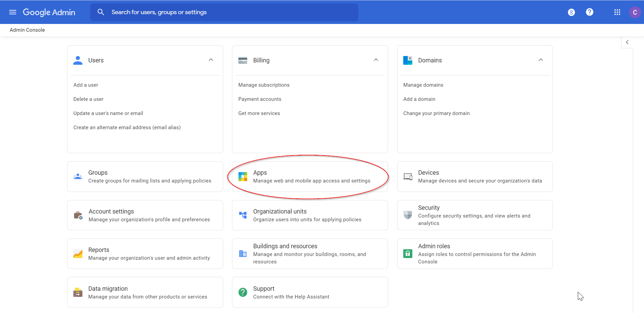This screenshot has width=644, height=313.
Task: Open the Data migration card
Action: (x=145, y=292)
